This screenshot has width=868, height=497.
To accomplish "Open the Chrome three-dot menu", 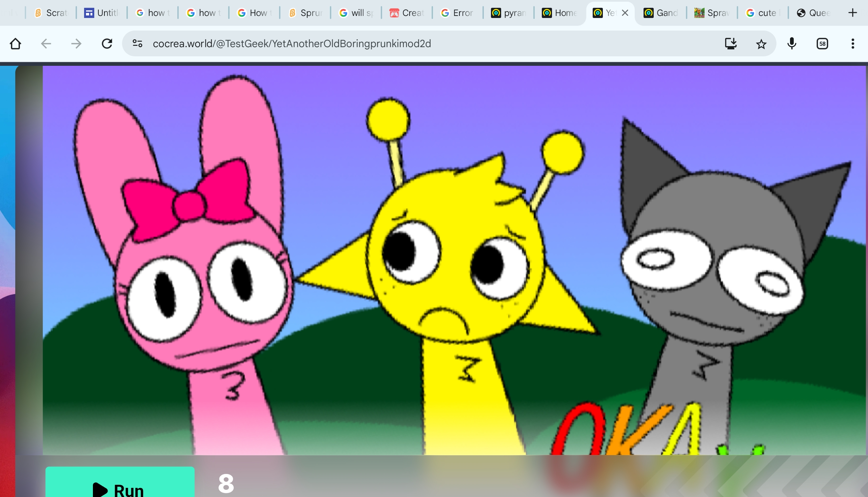I will pos(853,44).
